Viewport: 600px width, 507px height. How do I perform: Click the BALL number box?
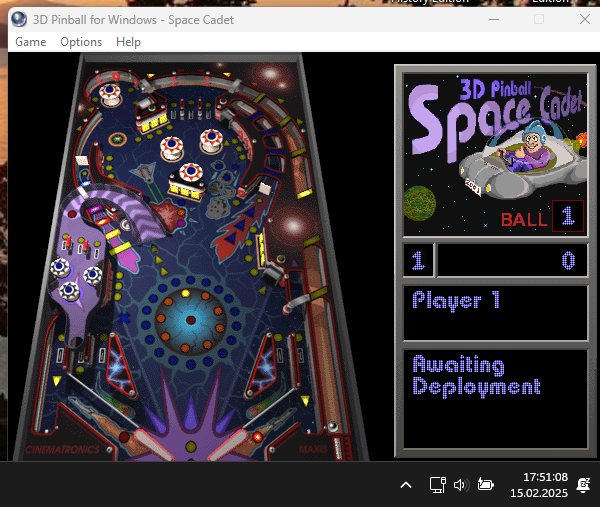(568, 216)
